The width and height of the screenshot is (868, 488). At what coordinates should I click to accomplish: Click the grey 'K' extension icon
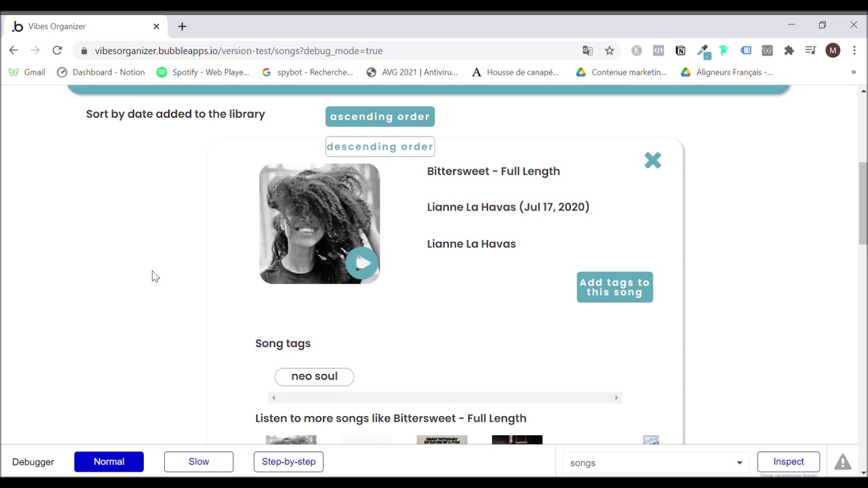(636, 51)
